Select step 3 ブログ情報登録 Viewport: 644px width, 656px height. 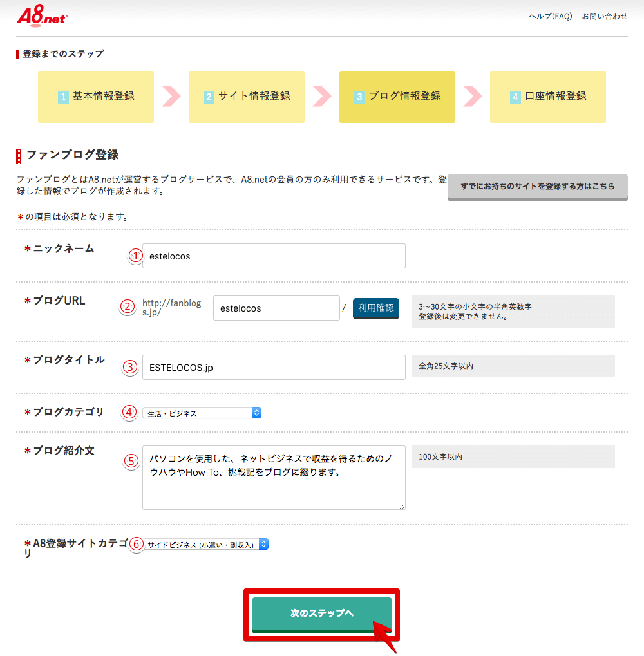coord(397,97)
